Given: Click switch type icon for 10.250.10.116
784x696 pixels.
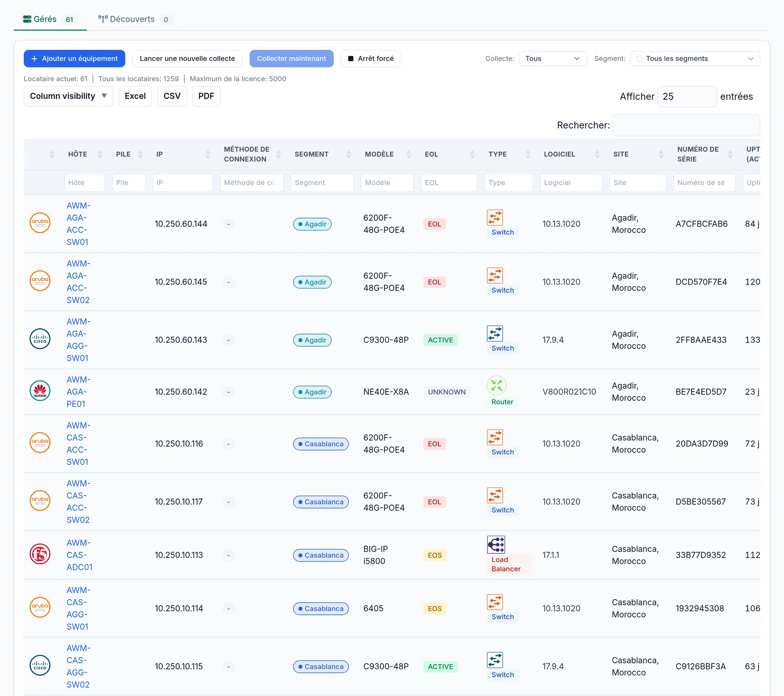Looking at the screenshot, I should coord(495,437).
